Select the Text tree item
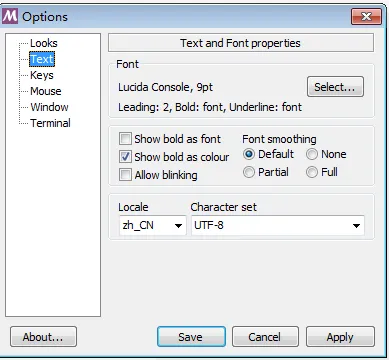This screenshot has width=389, height=360. click(x=42, y=59)
